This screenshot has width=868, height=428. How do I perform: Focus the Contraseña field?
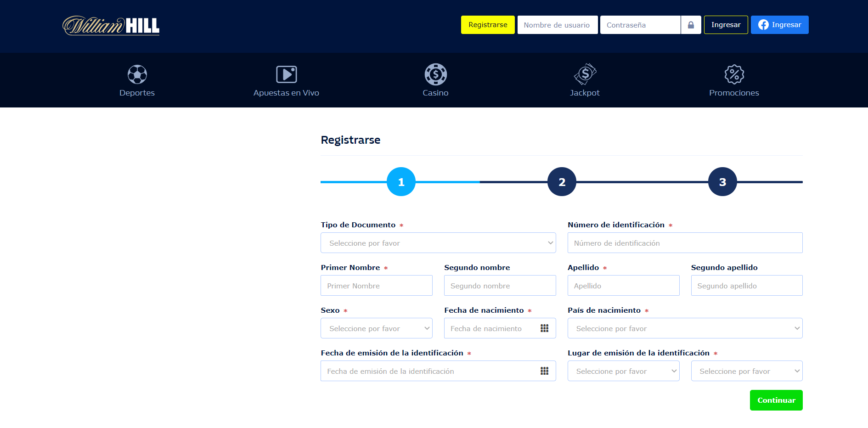[640, 25]
